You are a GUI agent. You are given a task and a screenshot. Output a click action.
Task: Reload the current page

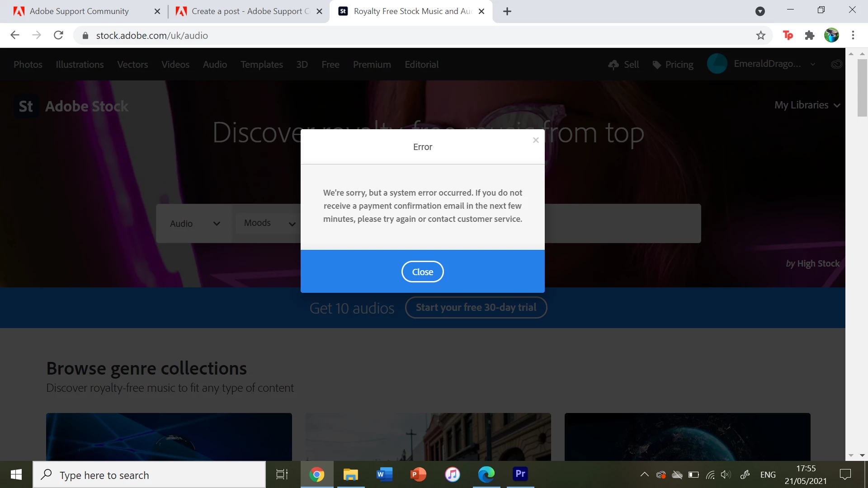click(58, 35)
